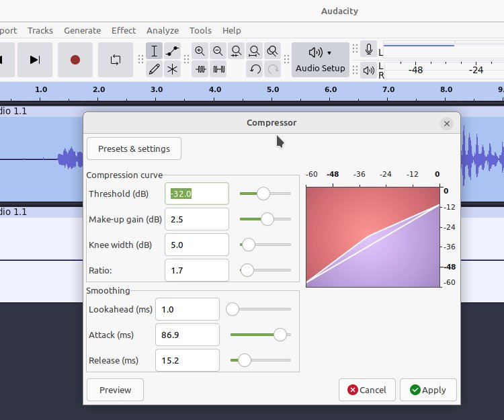This screenshot has height=420, width=504.
Task: Select the Multi-tool asterisk icon
Action: coord(172,69)
